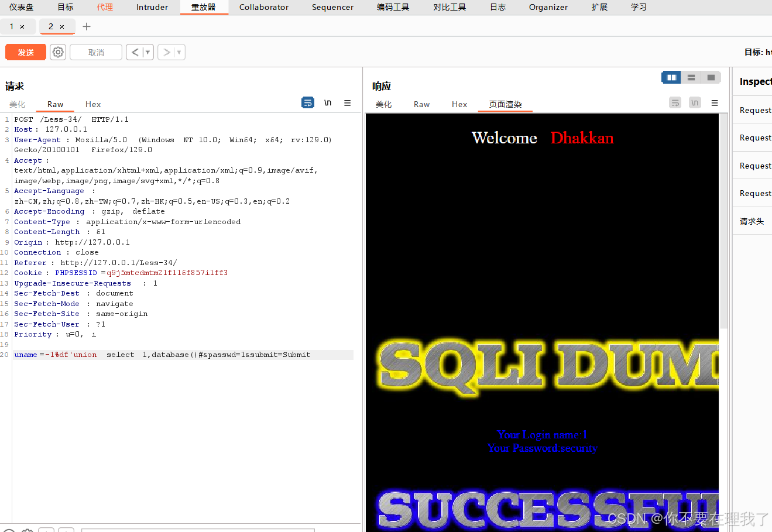Switch to the 代理 proxy tab
The width and height of the screenshot is (772, 532).
pyautogui.click(x=105, y=7)
